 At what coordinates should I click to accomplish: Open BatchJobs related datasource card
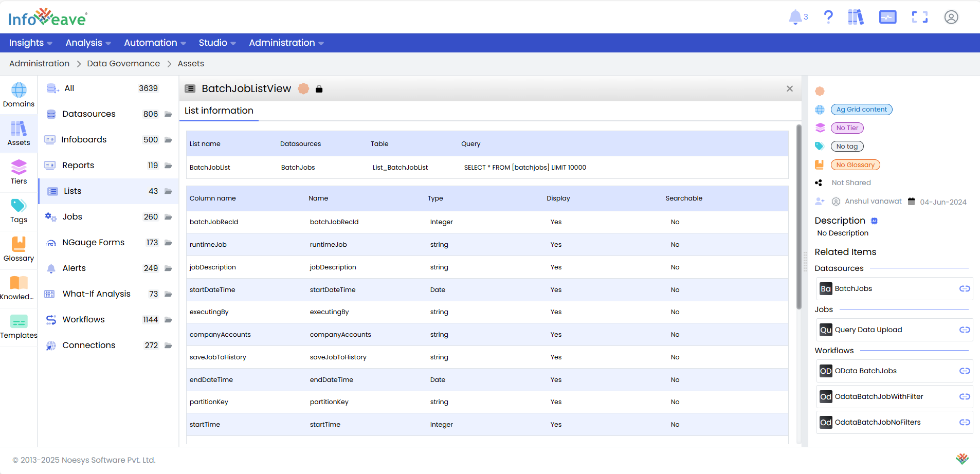coord(894,289)
